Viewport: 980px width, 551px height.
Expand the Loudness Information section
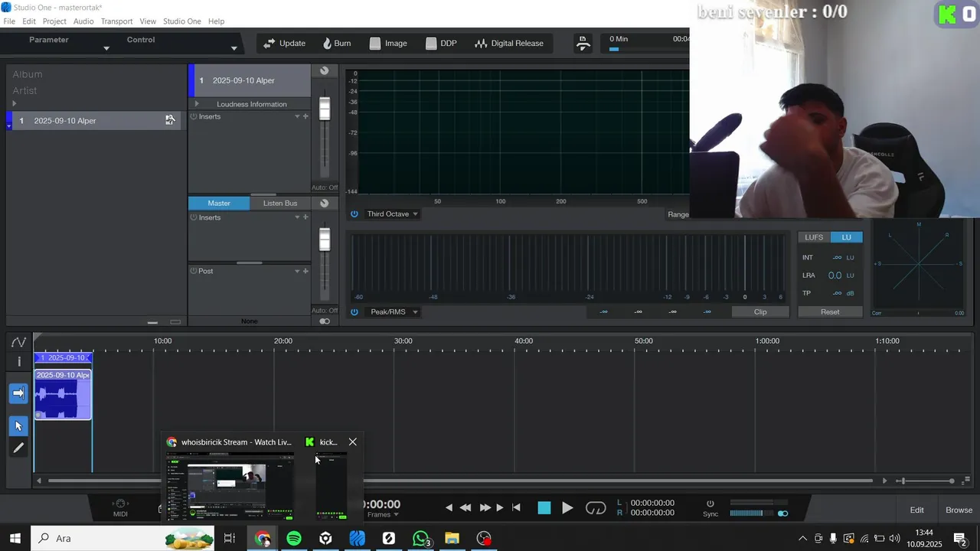coord(197,104)
